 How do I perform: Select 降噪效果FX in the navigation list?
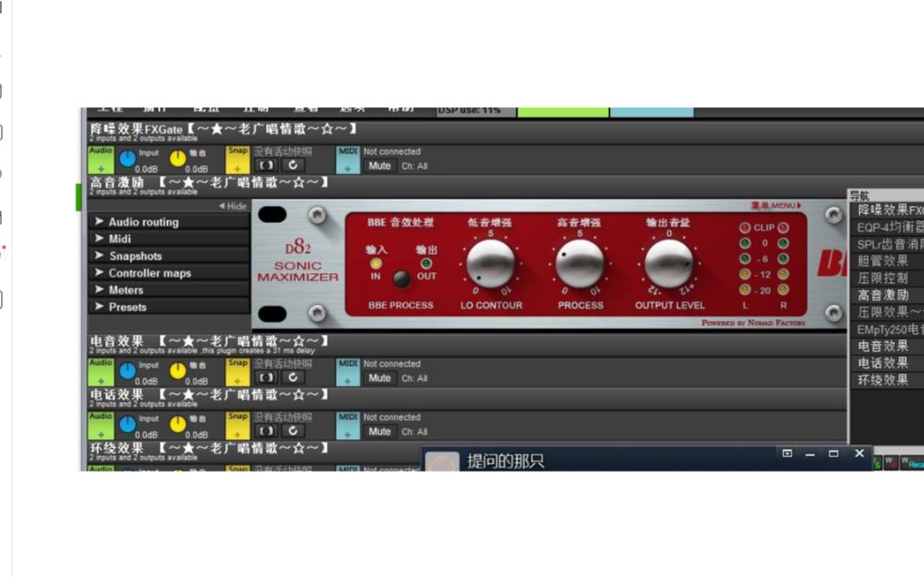tap(888, 210)
